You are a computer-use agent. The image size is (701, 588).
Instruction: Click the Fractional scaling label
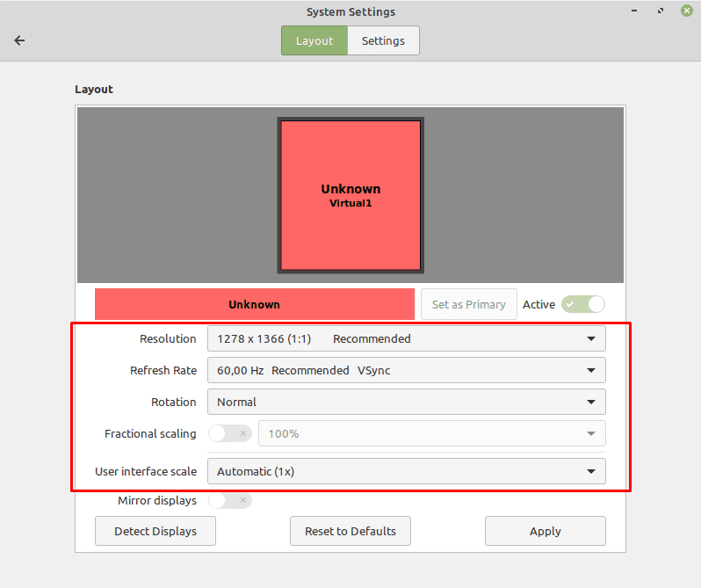pyautogui.click(x=150, y=433)
